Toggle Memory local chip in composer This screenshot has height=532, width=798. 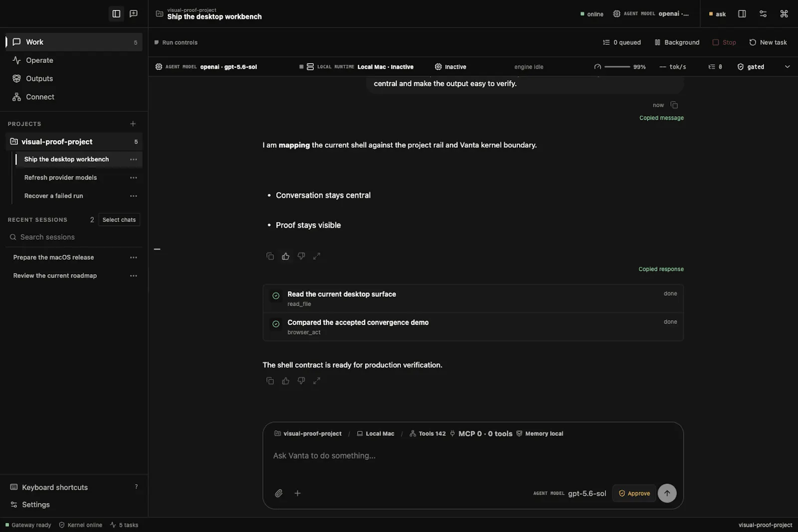(540, 434)
